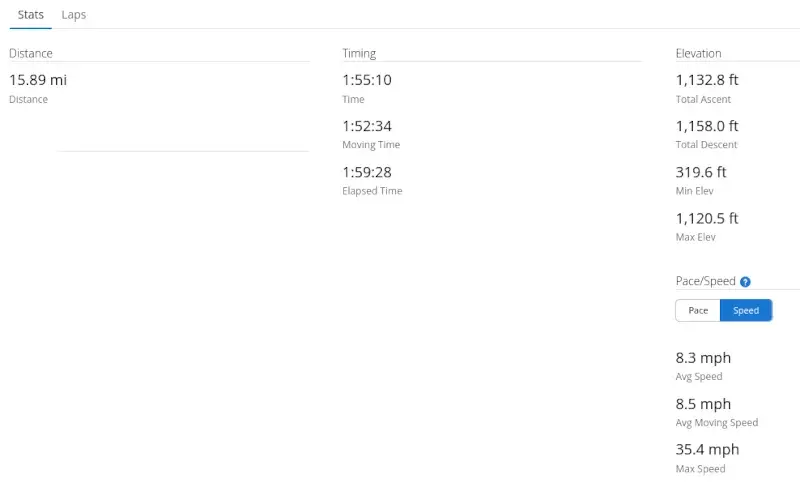The width and height of the screenshot is (800, 487).
Task: Click the 35.4 mph Max Speed value
Action: point(707,449)
